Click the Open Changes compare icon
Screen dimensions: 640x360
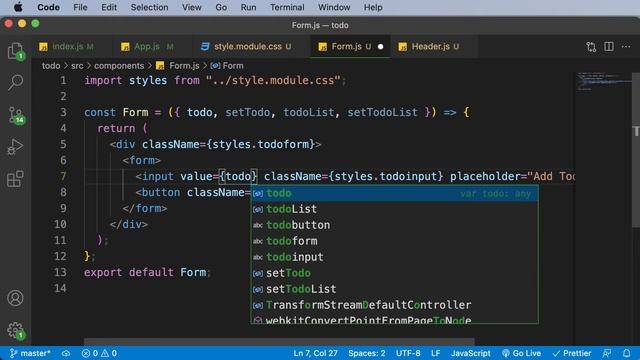click(591, 47)
